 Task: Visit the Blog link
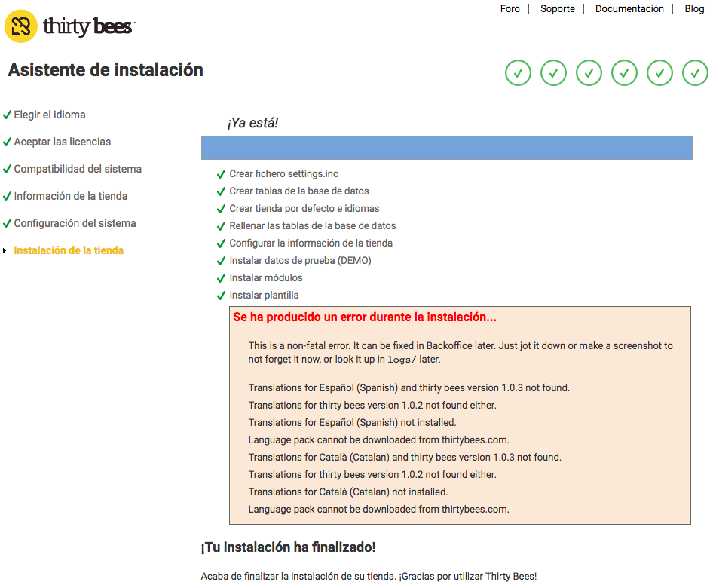tap(694, 9)
